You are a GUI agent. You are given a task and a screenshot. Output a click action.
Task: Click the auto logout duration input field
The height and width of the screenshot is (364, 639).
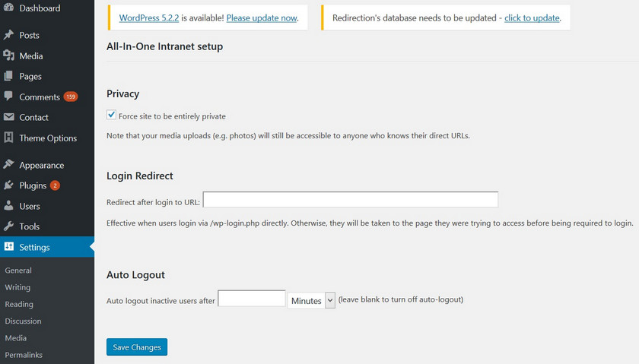tap(252, 299)
